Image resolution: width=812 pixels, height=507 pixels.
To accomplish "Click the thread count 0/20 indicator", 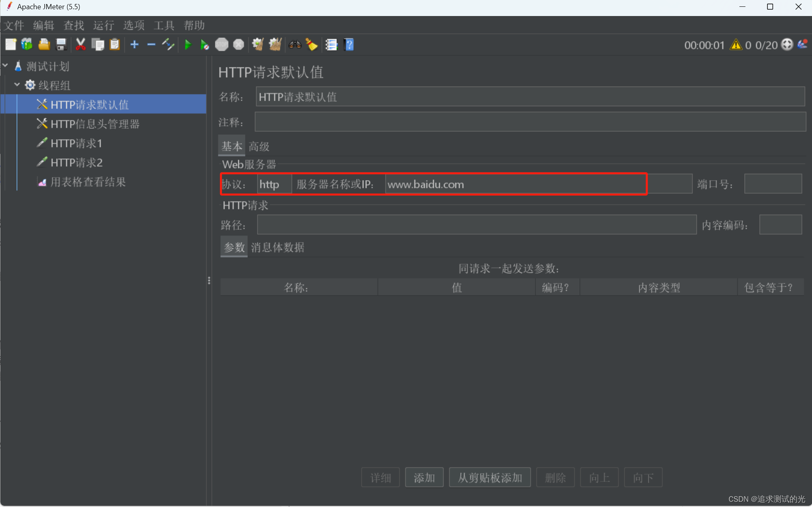I will (766, 45).
